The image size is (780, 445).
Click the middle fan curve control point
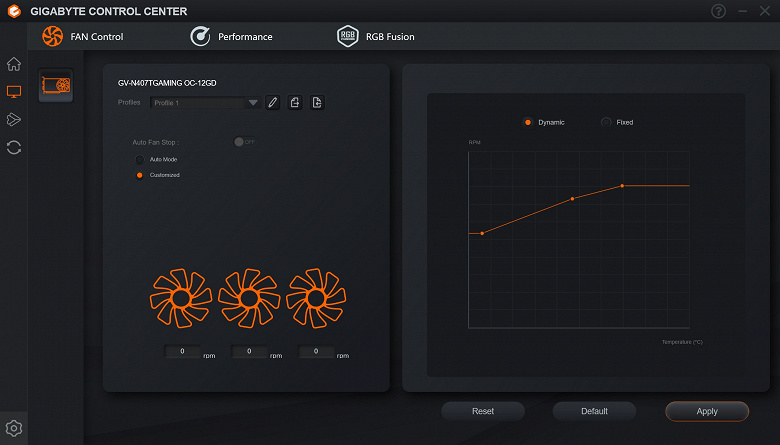tap(573, 199)
